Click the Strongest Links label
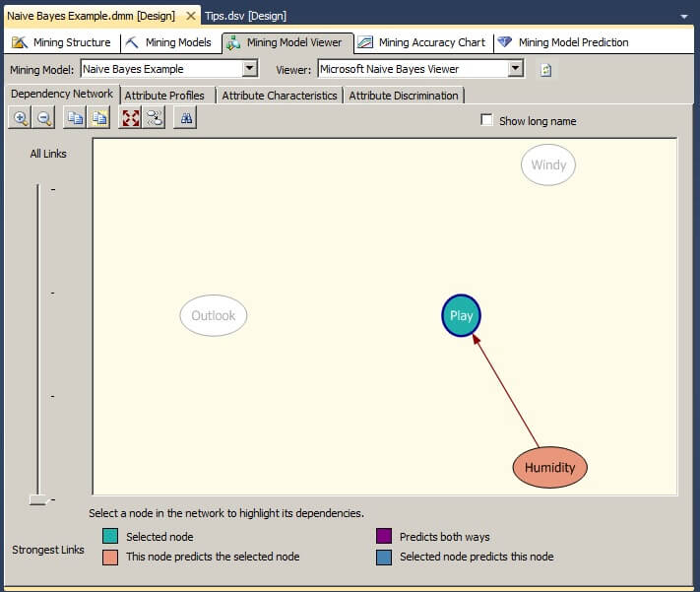This screenshot has height=592, width=700. click(48, 550)
